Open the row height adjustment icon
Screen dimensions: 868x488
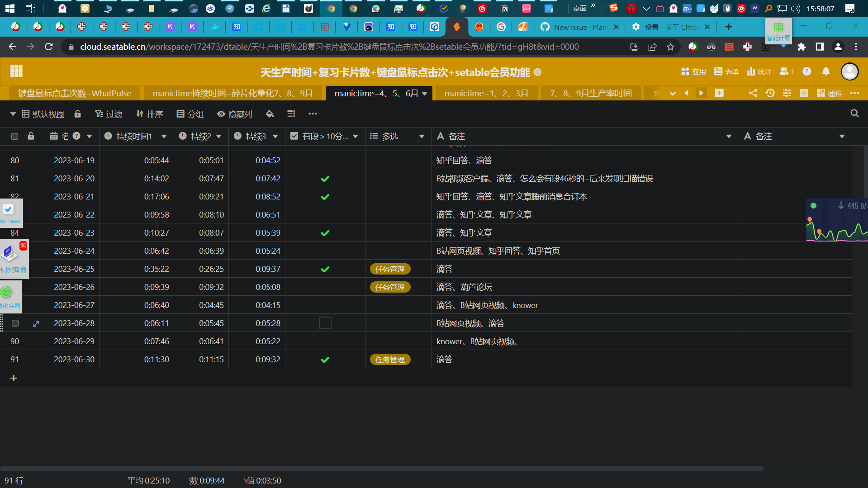coord(291,114)
